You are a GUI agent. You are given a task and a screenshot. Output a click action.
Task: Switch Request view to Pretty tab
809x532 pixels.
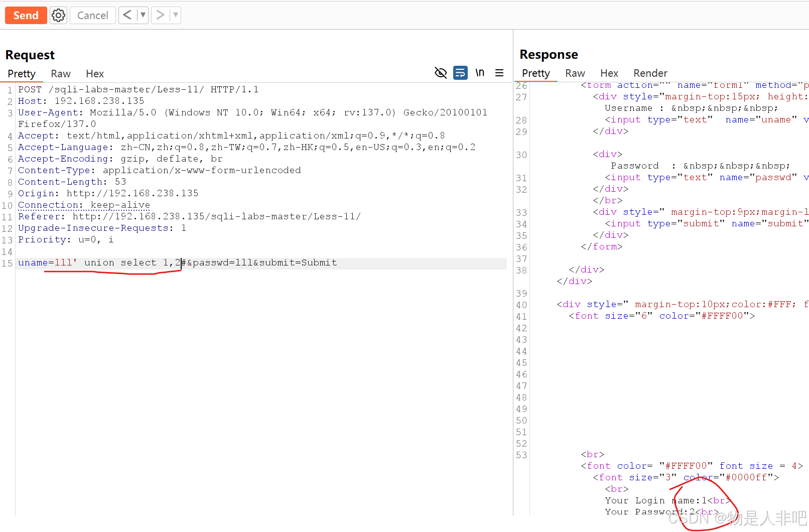tap(22, 74)
